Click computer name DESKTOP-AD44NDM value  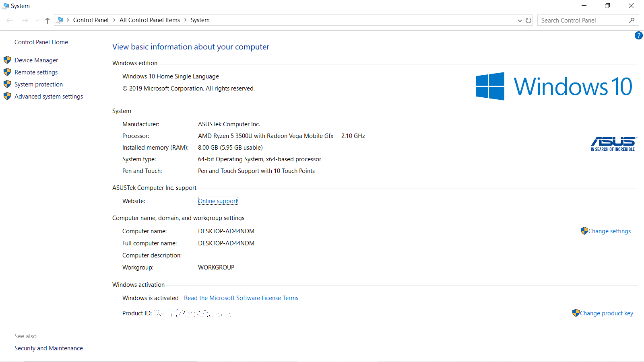click(x=226, y=231)
